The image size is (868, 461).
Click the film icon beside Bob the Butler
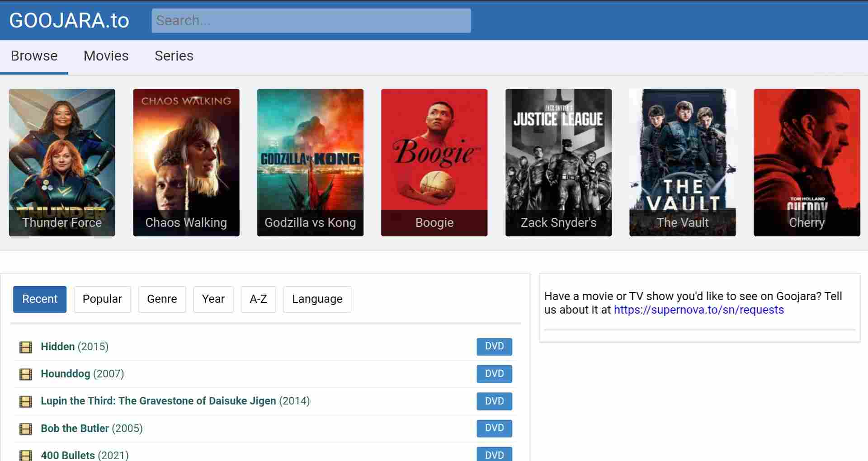pos(26,429)
